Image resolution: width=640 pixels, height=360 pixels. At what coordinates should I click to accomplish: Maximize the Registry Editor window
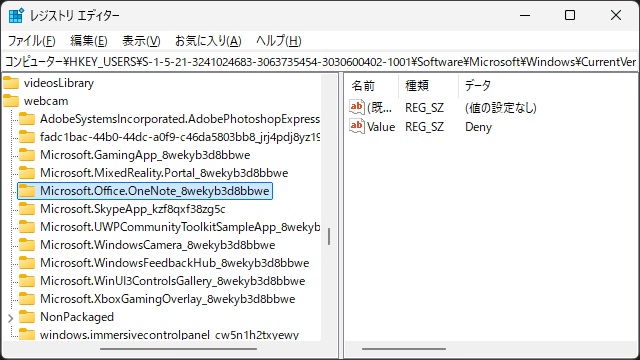[x=570, y=16]
